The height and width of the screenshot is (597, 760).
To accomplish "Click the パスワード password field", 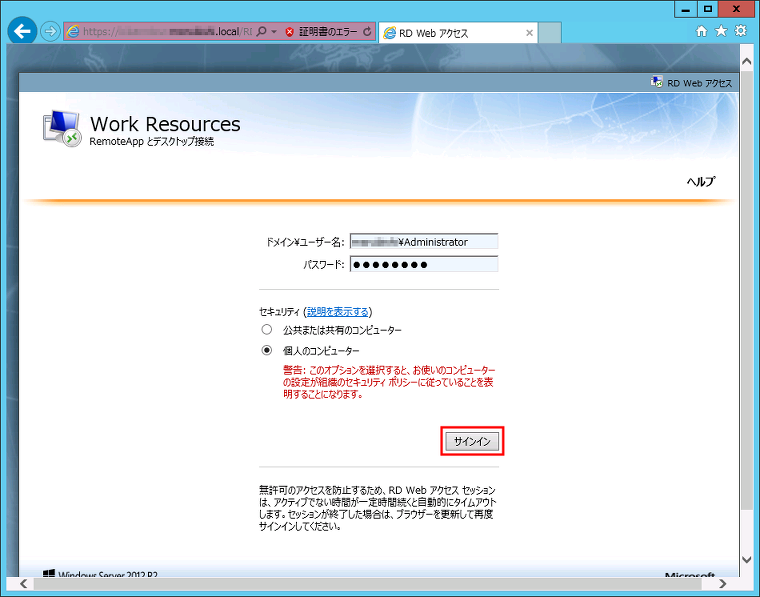I will coord(424,264).
